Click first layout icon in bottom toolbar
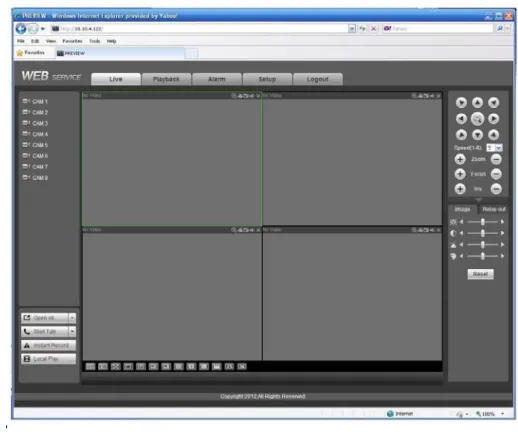Image resolution: width=518 pixels, height=441 pixels. click(x=90, y=367)
